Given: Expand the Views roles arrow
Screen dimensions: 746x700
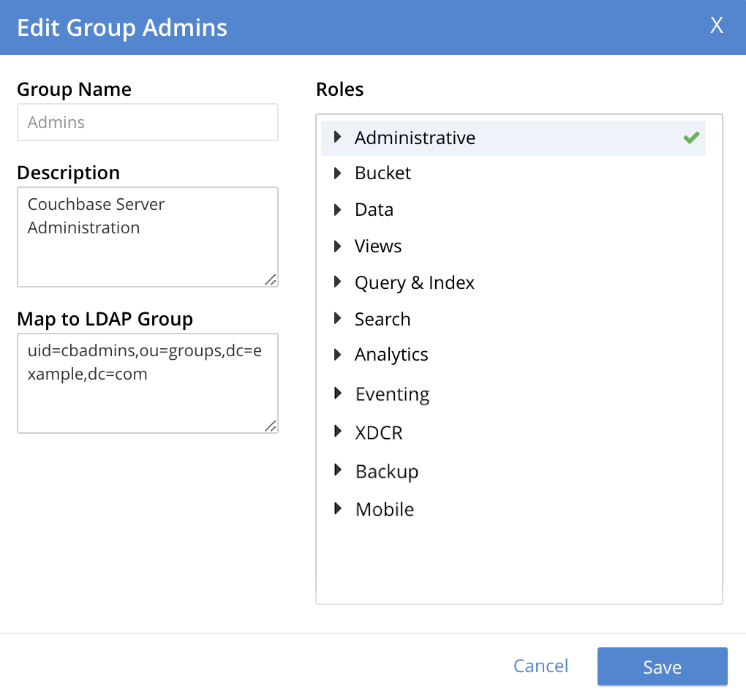Looking at the screenshot, I should [x=337, y=246].
